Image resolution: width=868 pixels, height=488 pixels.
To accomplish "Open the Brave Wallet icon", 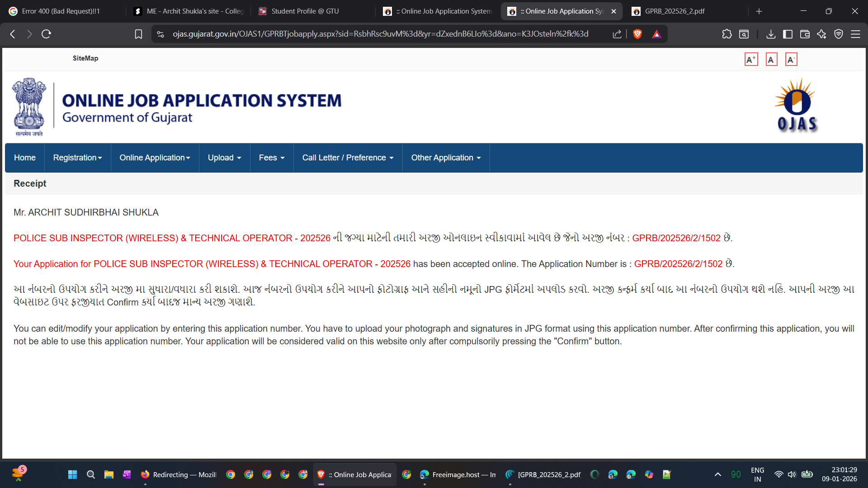I will tap(805, 34).
